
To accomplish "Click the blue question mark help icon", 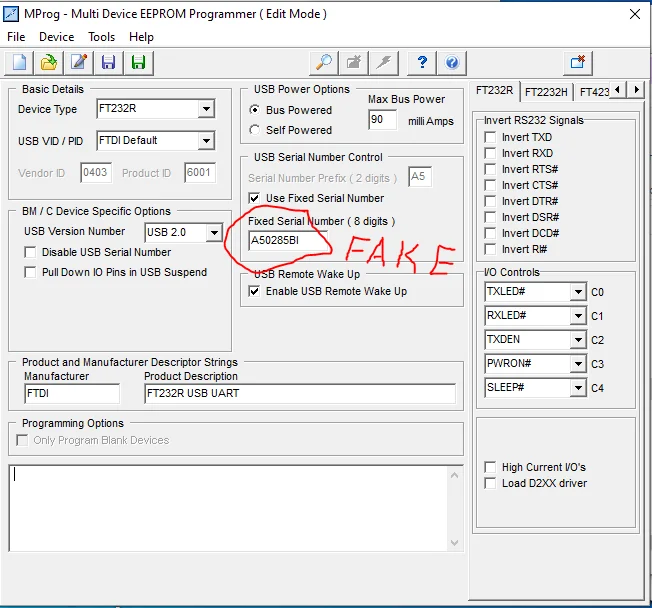I will click(x=422, y=63).
